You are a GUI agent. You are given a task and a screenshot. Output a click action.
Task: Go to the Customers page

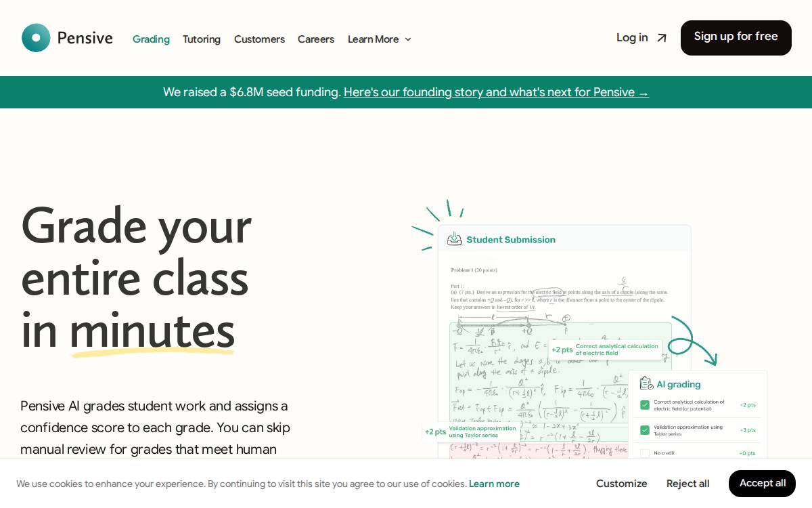[x=259, y=39]
